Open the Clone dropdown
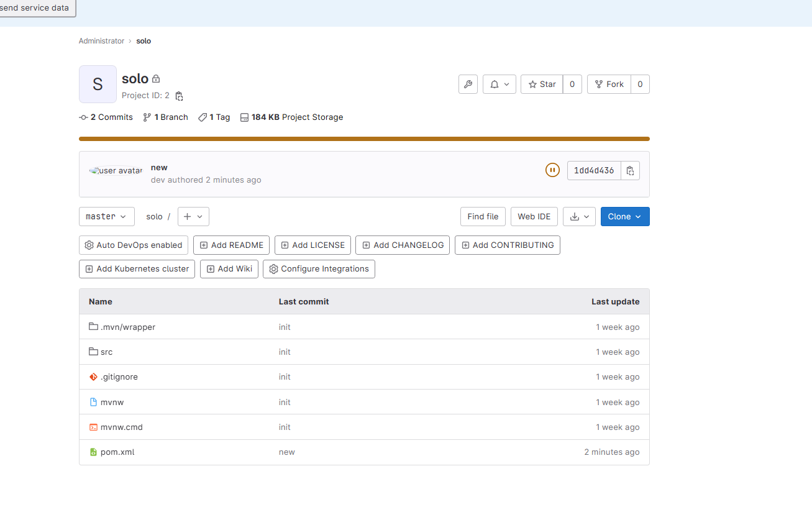This screenshot has width=812, height=507. [x=625, y=216]
